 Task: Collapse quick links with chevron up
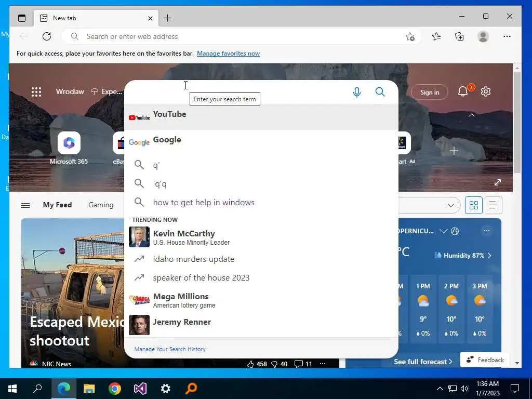coord(472,115)
